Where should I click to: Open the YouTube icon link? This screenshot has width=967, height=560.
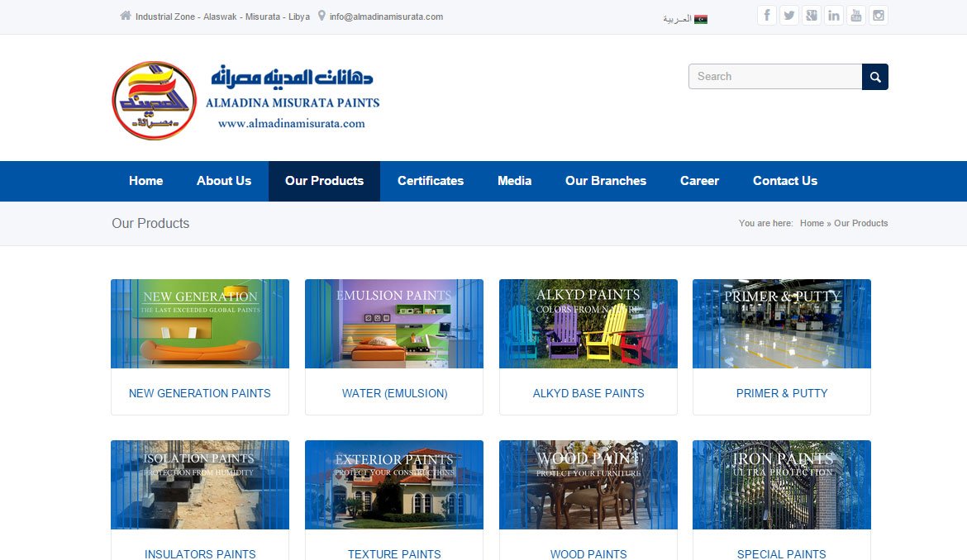click(x=855, y=16)
